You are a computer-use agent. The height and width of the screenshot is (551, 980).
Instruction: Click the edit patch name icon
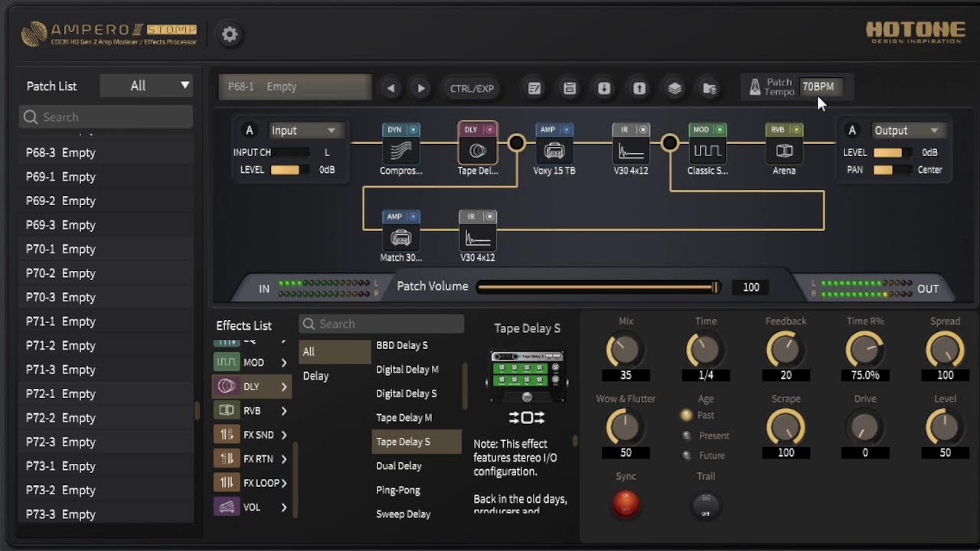tap(534, 88)
